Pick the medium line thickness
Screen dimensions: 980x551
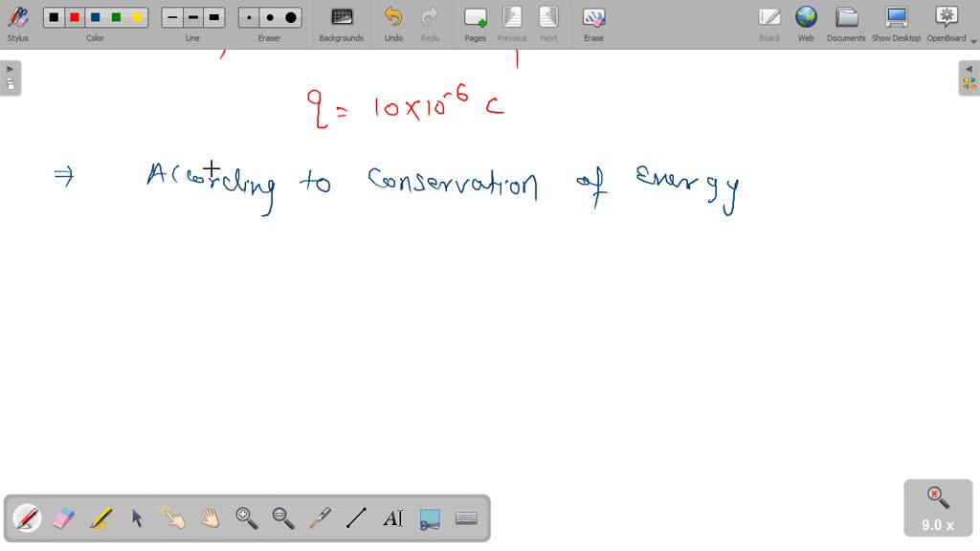click(191, 16)
